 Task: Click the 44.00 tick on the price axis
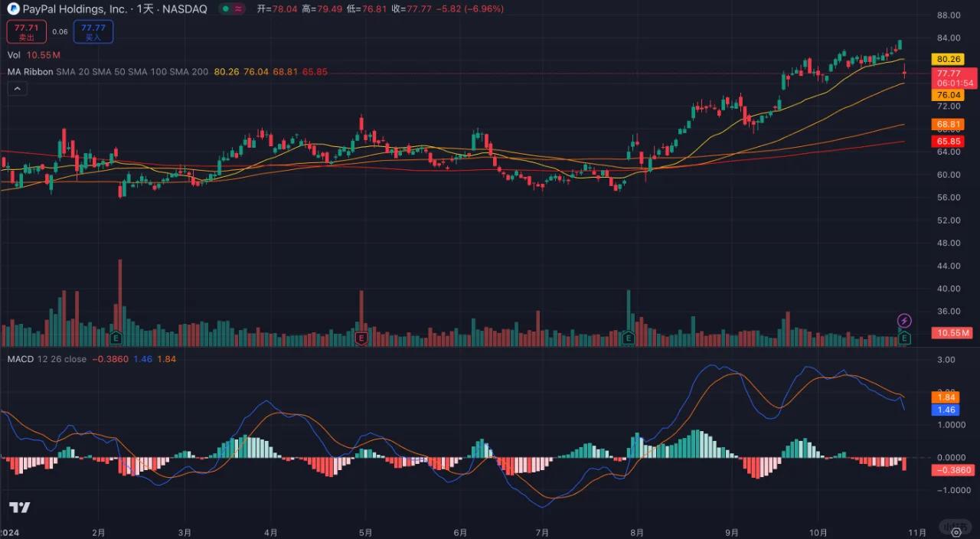point(948,266)
